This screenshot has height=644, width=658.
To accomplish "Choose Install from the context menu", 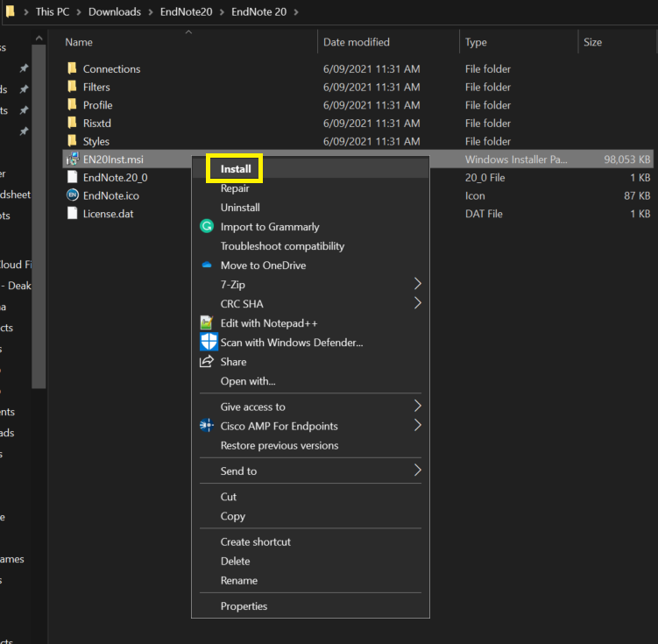I will pos(236,168).
